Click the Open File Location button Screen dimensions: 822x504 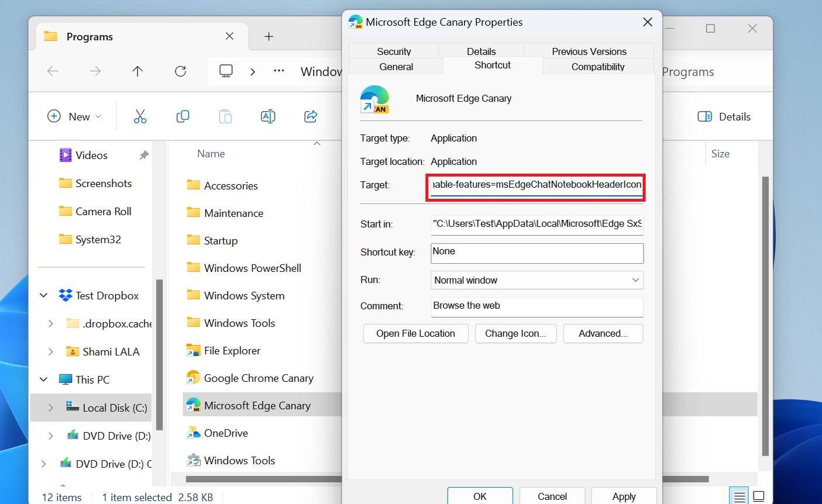pyautogui.click(x=415, y=333)
